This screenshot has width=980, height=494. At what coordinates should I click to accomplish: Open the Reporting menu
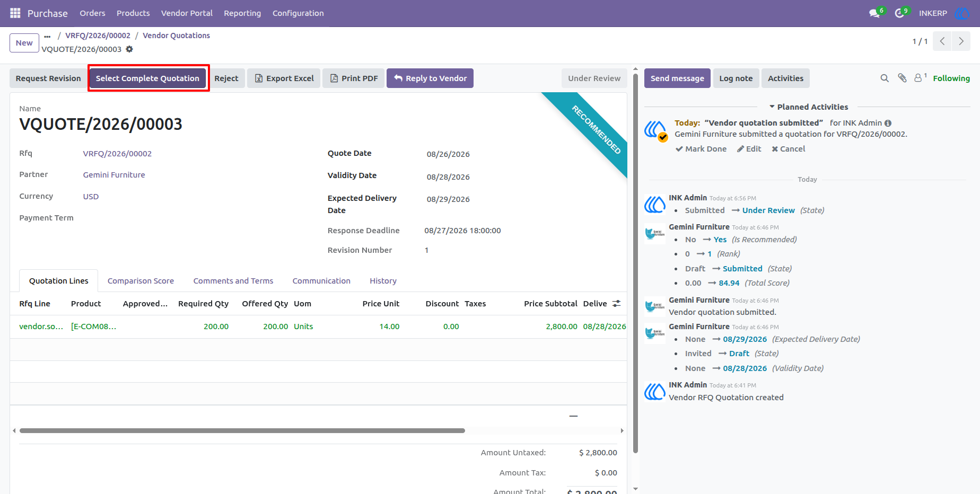(x=242, y=13)
